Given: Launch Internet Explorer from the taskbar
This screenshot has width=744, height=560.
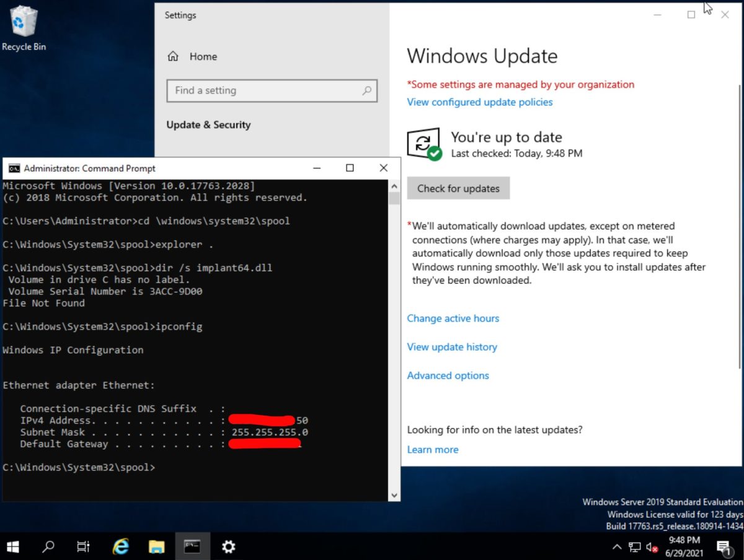Looking at the screenshot, I should coord(120,546).
